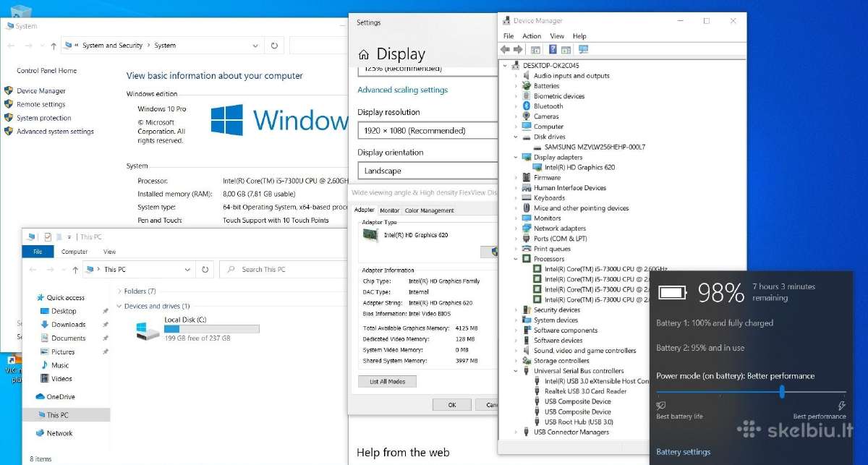The height and width of the screenshot is (465, 868).
Task: Click the shield icon beside Device Manager link
Action: point(9,91)
